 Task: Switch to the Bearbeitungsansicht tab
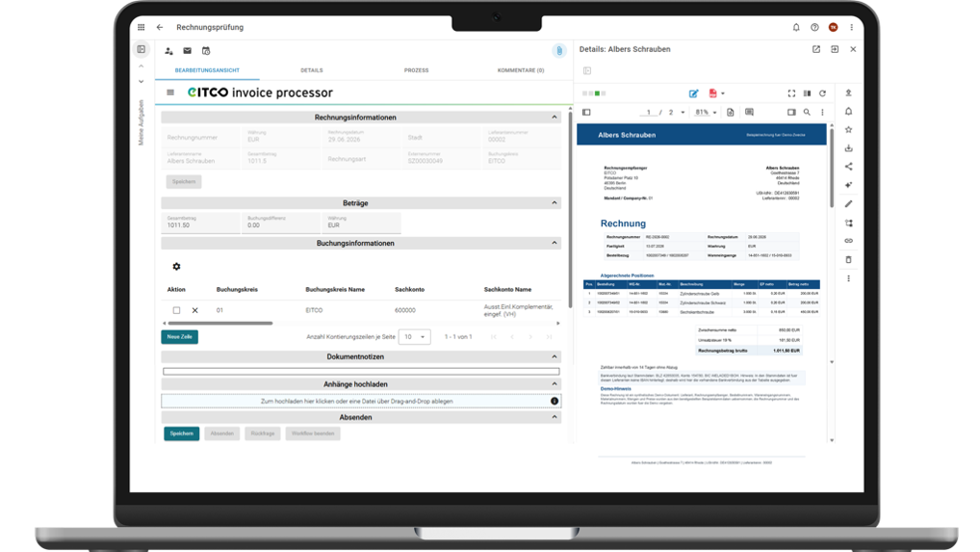(x=207, y=70)
